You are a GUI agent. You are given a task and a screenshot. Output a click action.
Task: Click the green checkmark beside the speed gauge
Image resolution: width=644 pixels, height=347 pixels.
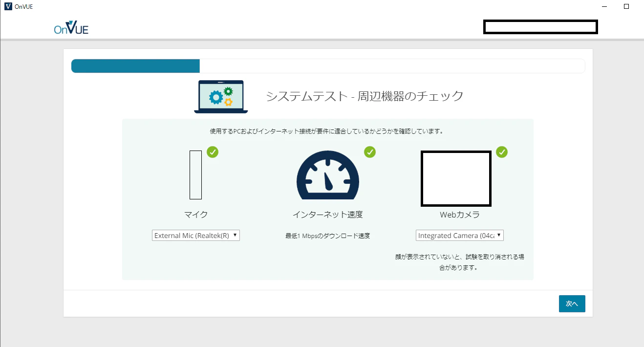(370, 152)
